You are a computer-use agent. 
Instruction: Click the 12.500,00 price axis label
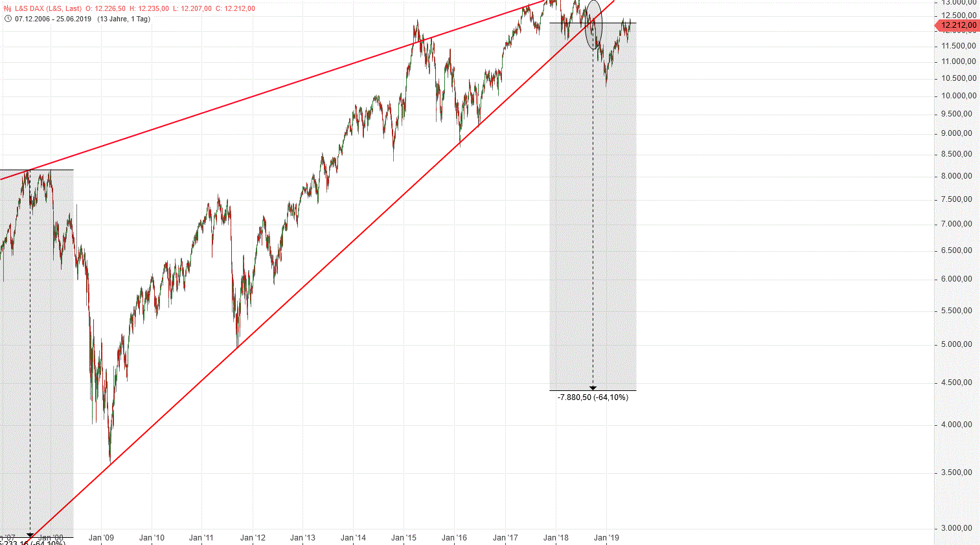[959, 15]
